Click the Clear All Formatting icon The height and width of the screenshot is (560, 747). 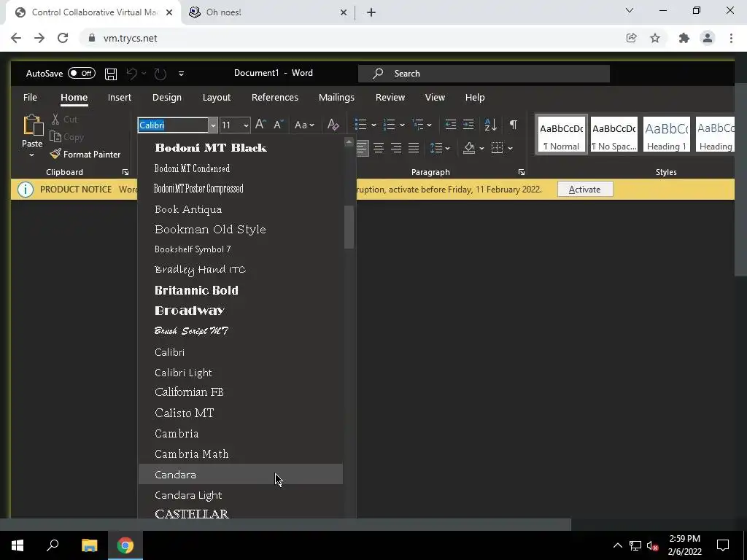tap(333, 125)
